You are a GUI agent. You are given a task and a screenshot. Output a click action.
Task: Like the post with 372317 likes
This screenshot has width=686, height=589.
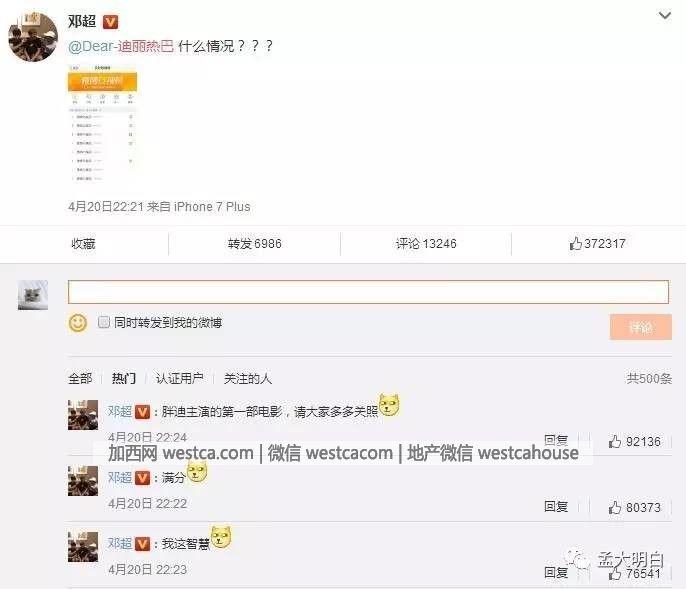coord(597,243)
